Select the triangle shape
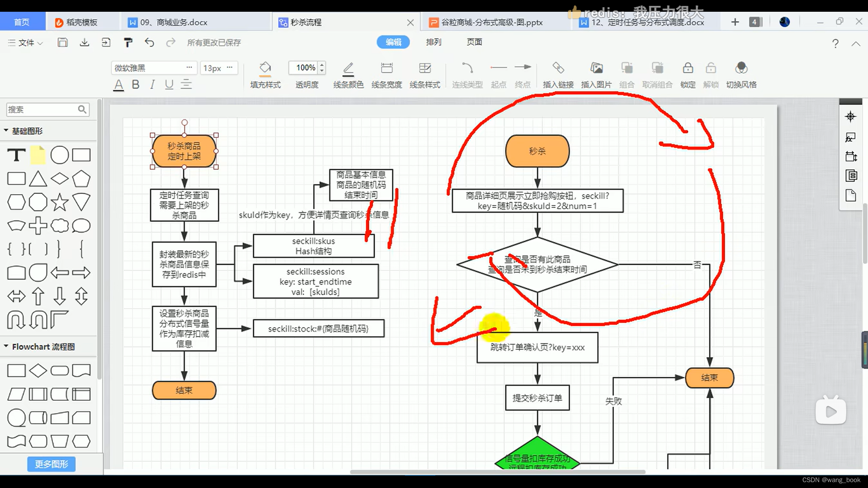The width and height of the screenshot is (868, 488). click(x=38, y=179)
